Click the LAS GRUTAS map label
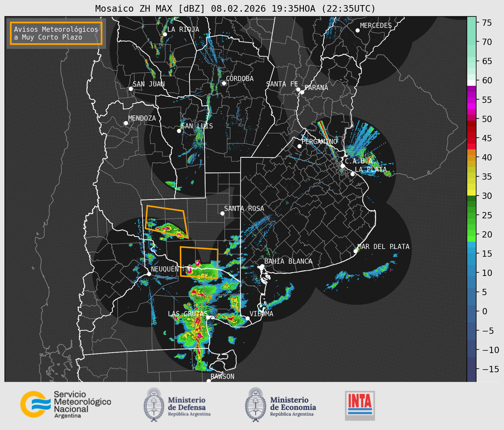504x430 pixels. 188,314
